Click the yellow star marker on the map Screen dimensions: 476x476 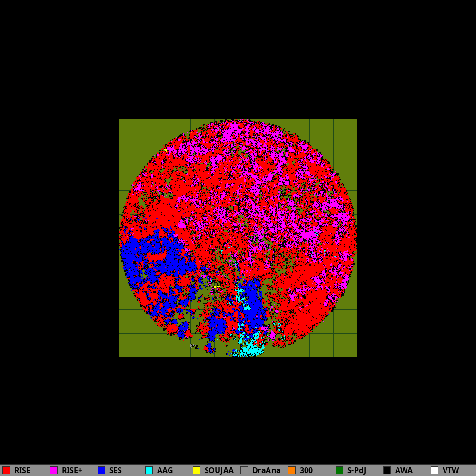[166, 150]
